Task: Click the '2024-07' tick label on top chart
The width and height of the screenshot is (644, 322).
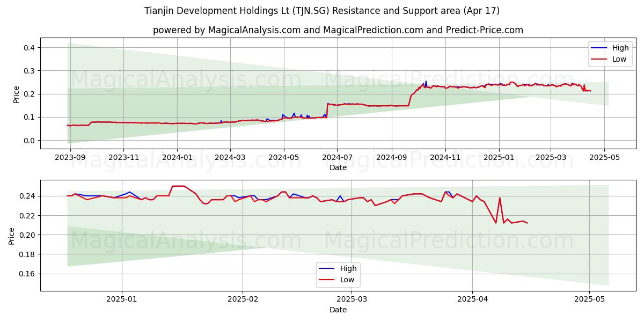Action: pyautogui.click(x=337, y=158)
